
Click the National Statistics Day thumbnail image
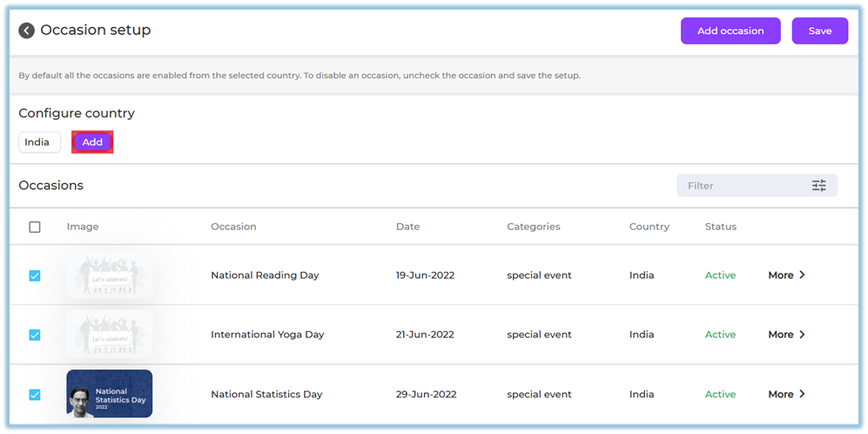pos(110,394)
